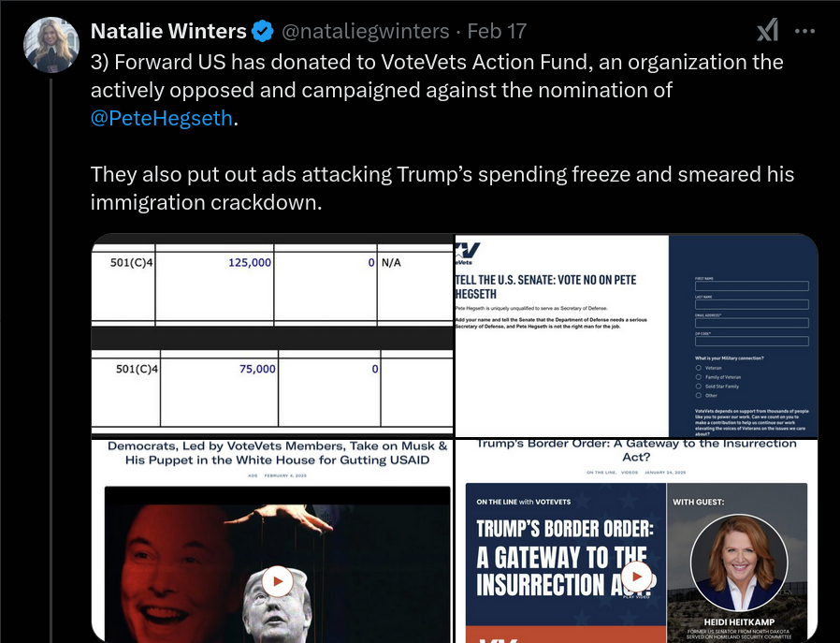840x643 pixels.
Task: Click the Democrats Led by VoteVets headline
Action: 278,453
